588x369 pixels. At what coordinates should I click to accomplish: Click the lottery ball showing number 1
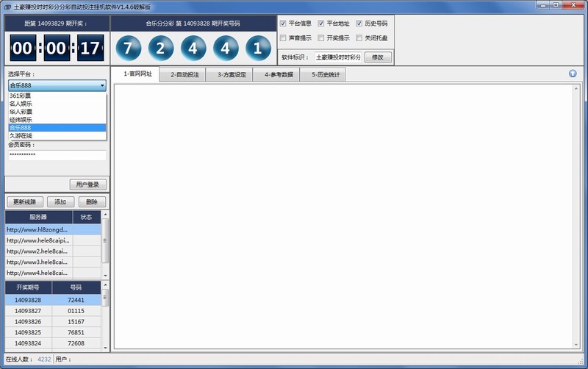[x=258, y=49]
